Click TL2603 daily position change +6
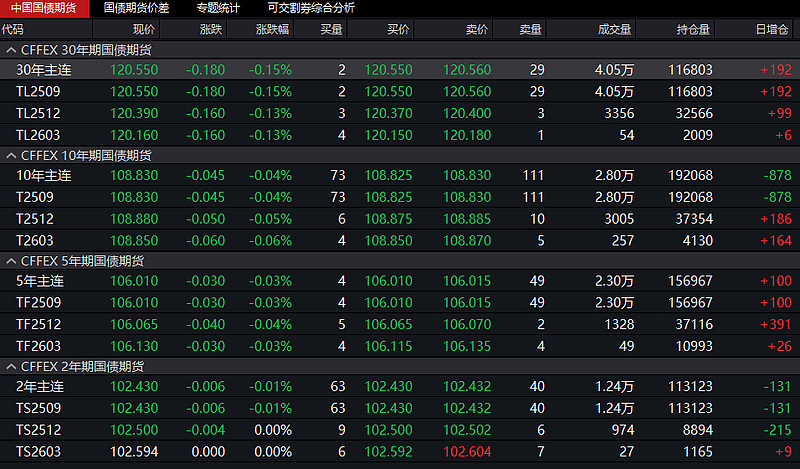The width and height of the screenshot is (800, 469). pos(783,135)
